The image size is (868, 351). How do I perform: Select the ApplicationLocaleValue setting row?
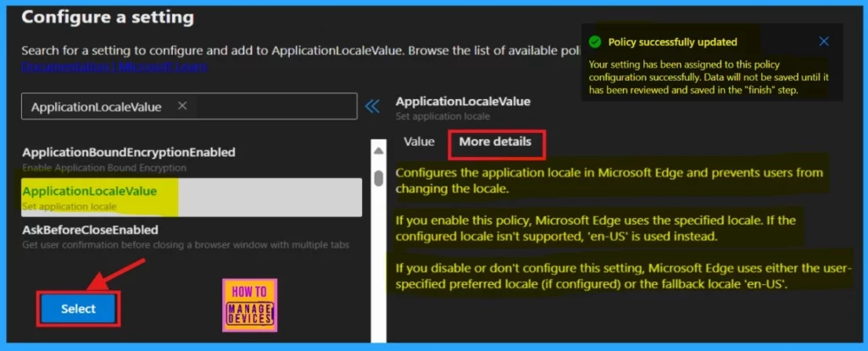pos(192,198)
